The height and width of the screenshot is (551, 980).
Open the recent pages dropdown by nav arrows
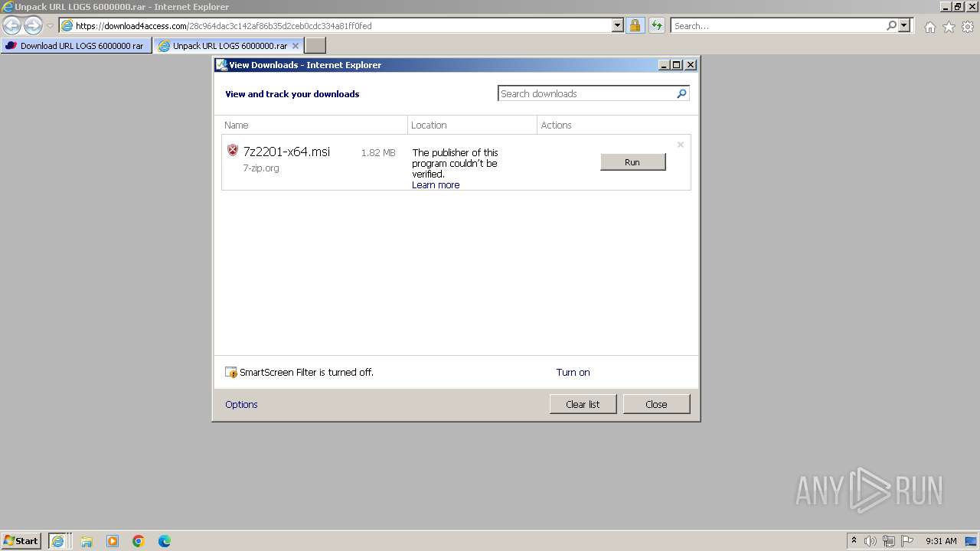(50, 25)
